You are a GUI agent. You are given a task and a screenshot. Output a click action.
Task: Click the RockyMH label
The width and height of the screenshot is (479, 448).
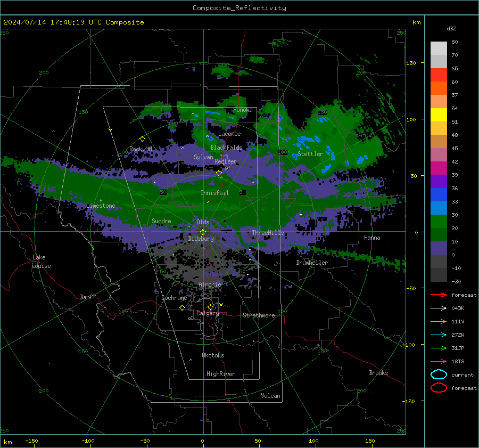click(141, 149)
